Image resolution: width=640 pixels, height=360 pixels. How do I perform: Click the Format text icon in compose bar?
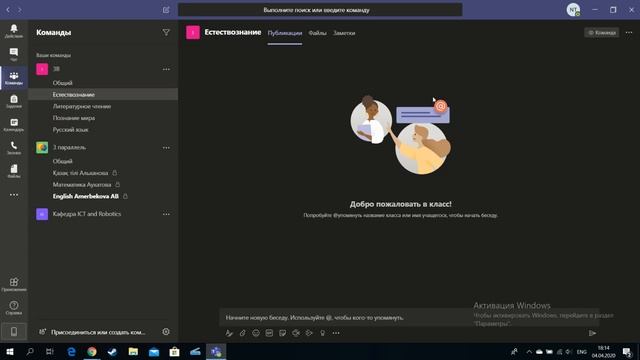229,333
